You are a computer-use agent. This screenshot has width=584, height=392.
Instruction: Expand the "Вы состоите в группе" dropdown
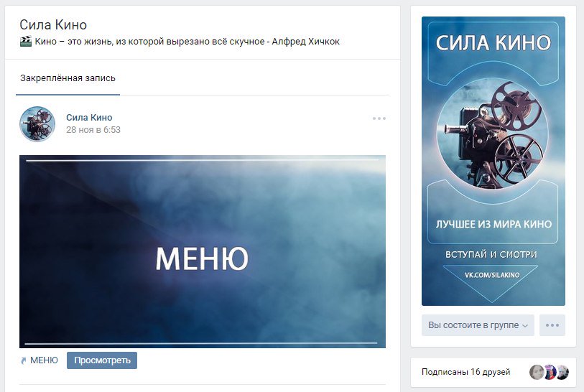[x=478, y=325]
